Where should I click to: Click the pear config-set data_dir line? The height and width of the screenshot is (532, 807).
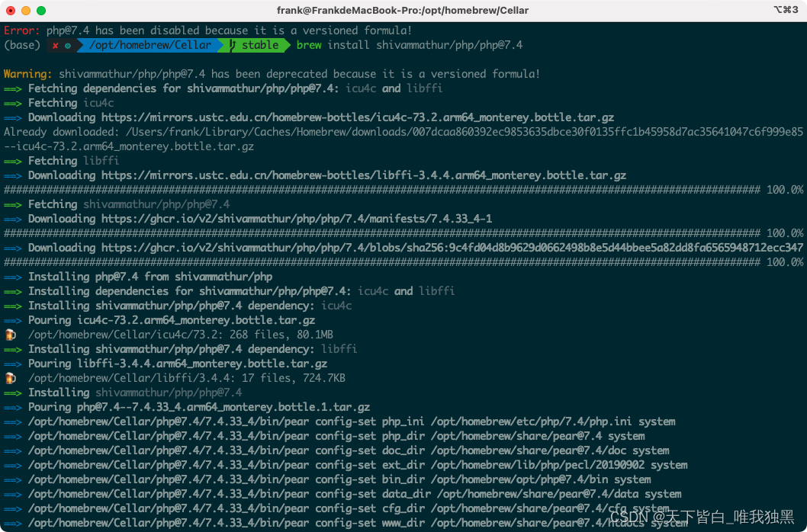coord(342,495)
